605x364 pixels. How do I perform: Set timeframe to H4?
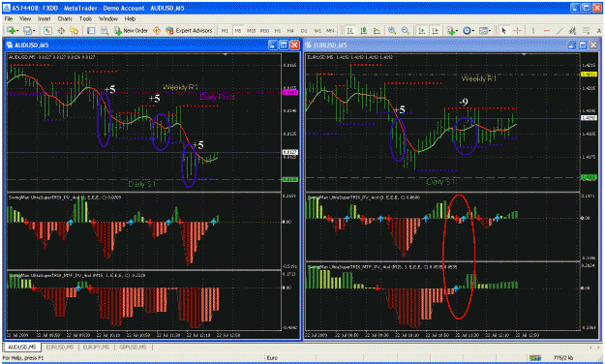[290, 30]
